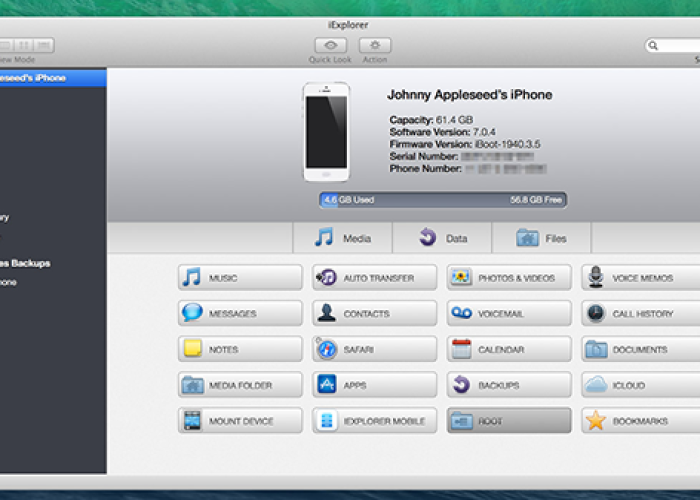Viewport: 700px width, 500px height.
Task: Click the 56.8 GB Free label
Action: point(536,200)
